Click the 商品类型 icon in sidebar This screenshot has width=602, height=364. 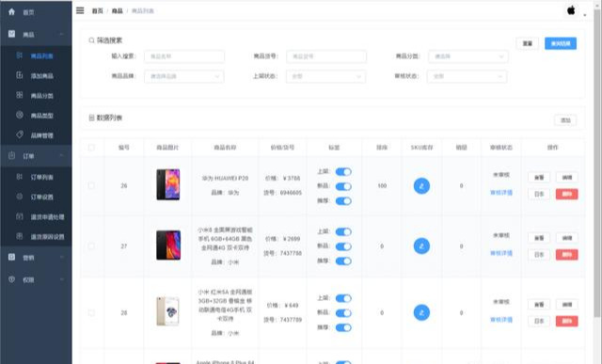19,115
